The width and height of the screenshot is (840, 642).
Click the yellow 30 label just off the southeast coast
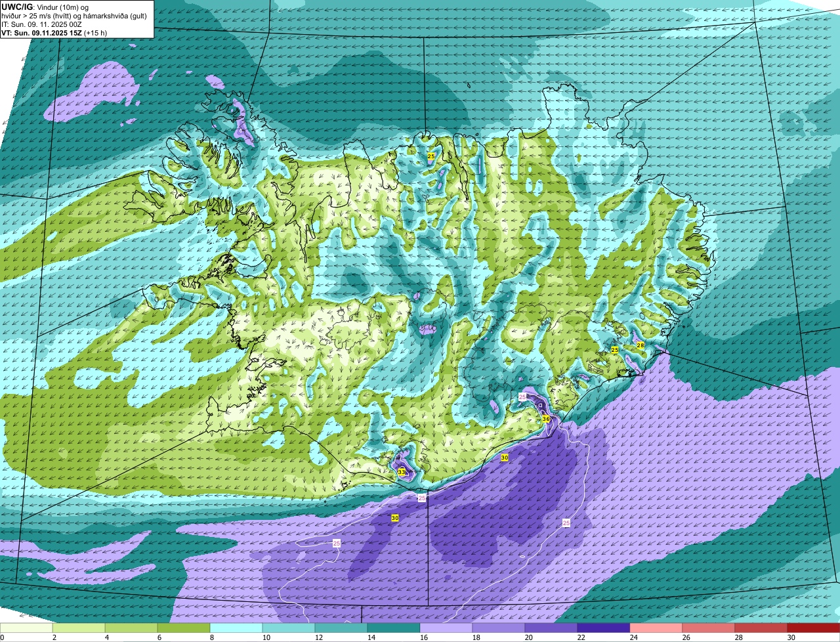pos(505,458)
